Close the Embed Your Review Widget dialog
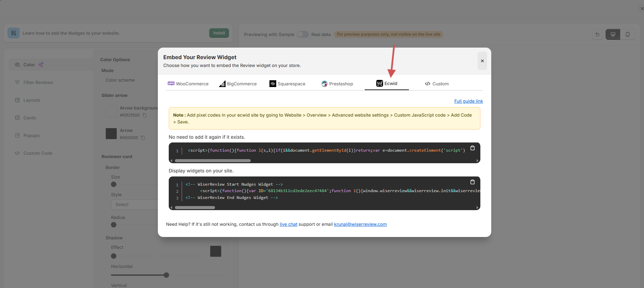Screen dimensions: 644x288 point(482,61)
